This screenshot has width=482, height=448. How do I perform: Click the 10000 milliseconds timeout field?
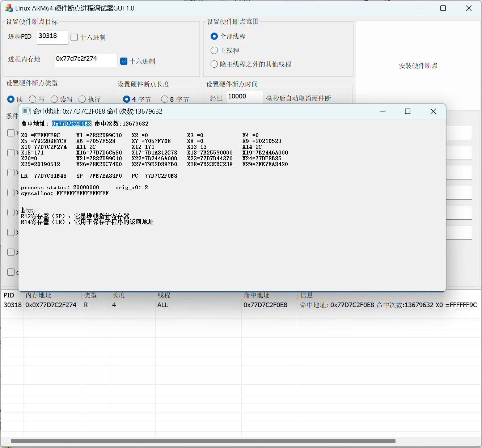point(244,97)
